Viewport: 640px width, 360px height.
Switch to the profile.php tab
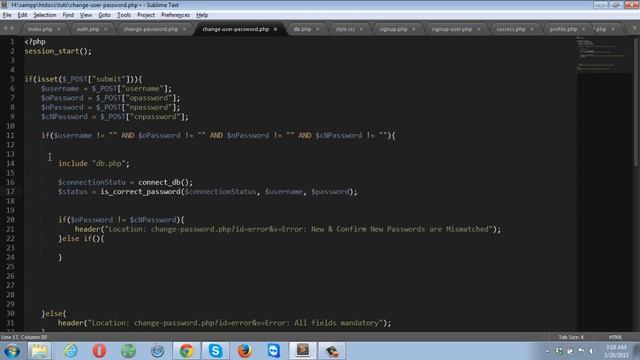click(x=563, y=29)
